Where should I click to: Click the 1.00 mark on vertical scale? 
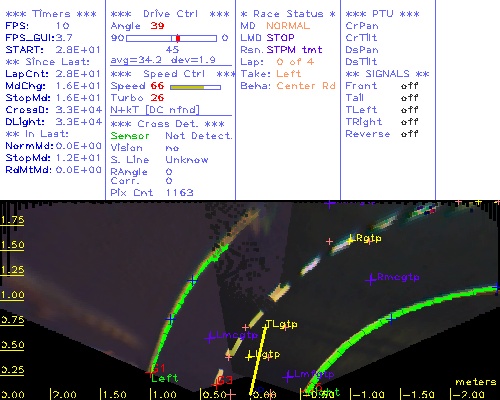pyautogui.click(x=12, y=295)
